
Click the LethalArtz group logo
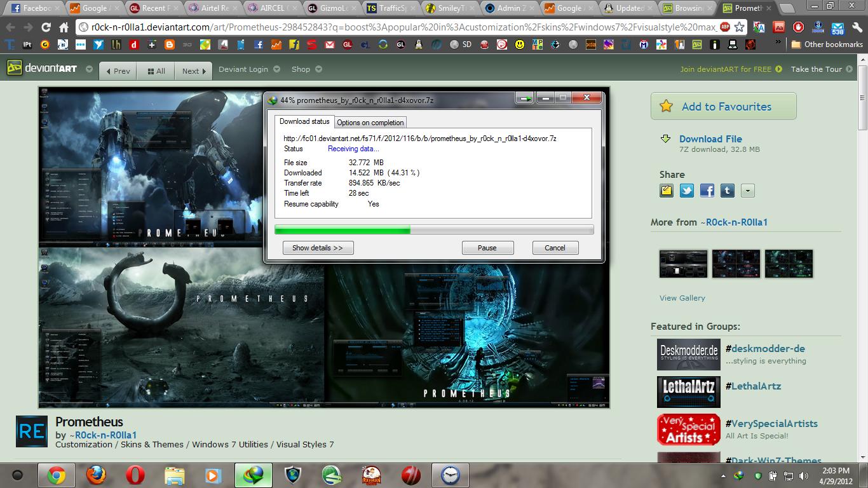coord(689,392)
